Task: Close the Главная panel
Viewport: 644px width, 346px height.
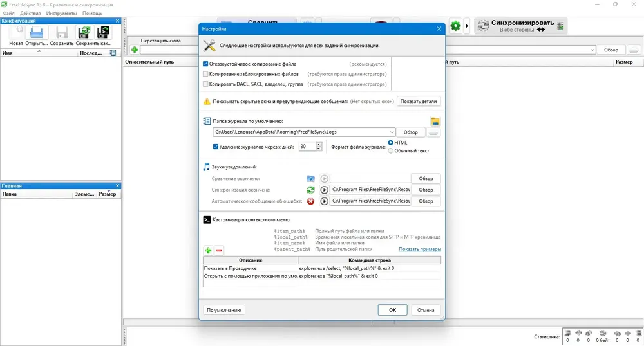Action: [117, 186]
